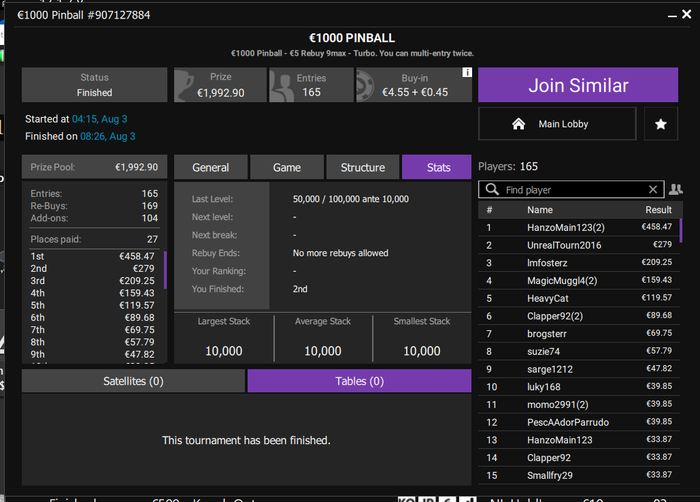Click the Places paid 27 row
This screenshot has height=502, width=700.
click(94, 239)
